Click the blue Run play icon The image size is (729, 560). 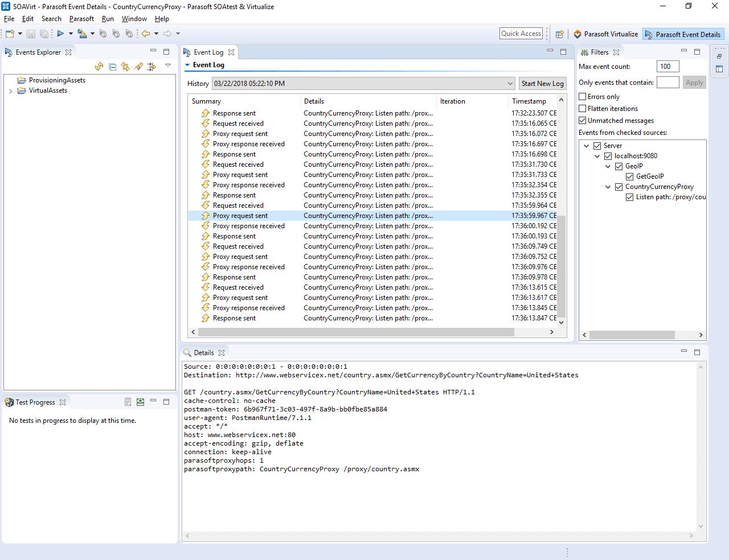click(x=60, y=34)
